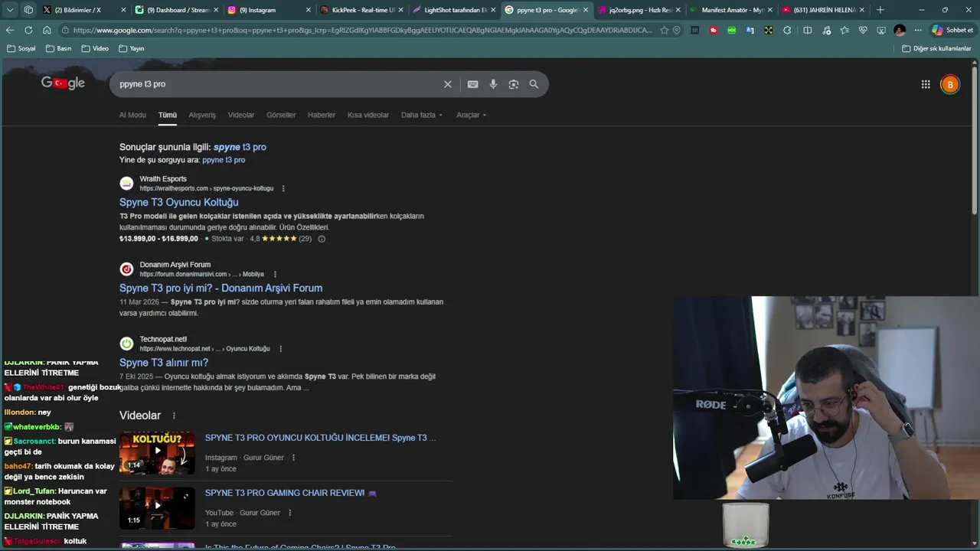Click the browser address bar URL
Image resolution: width=980 pixels, height=551 pixels.
click(363, 30)
